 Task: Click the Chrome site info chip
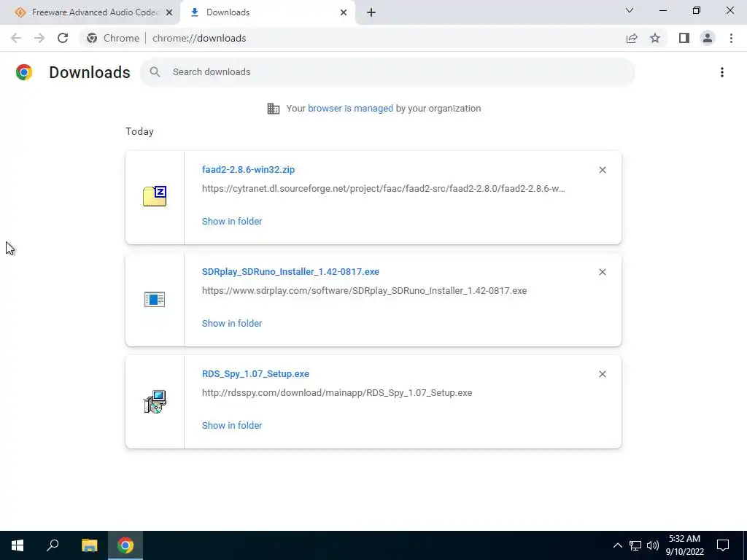(x=113, y=38)
